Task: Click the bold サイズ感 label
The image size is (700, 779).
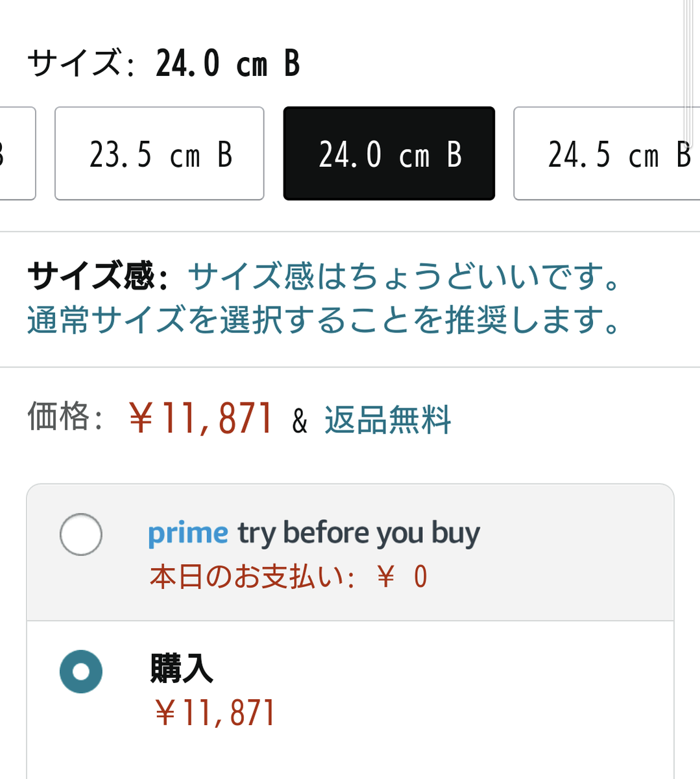Action: (x=91, y=277)
